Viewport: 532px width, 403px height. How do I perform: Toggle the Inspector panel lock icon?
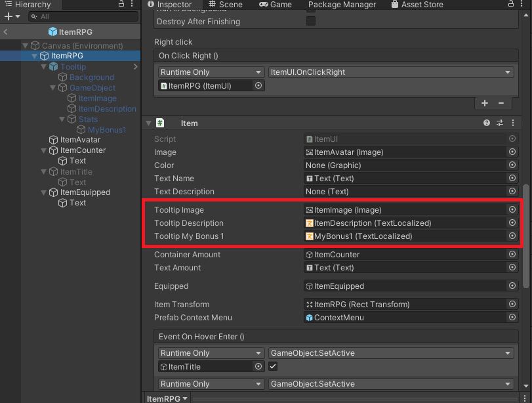[510, 4]
